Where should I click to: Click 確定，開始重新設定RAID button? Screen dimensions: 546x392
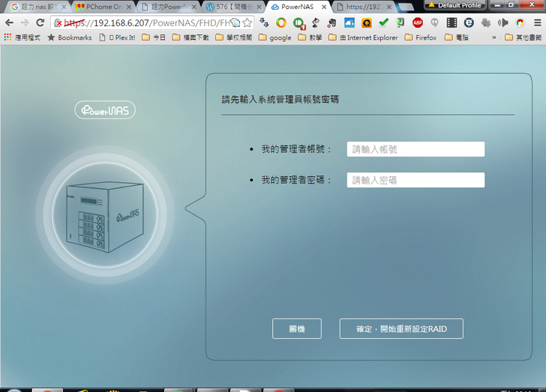click(x=401, y=328)
